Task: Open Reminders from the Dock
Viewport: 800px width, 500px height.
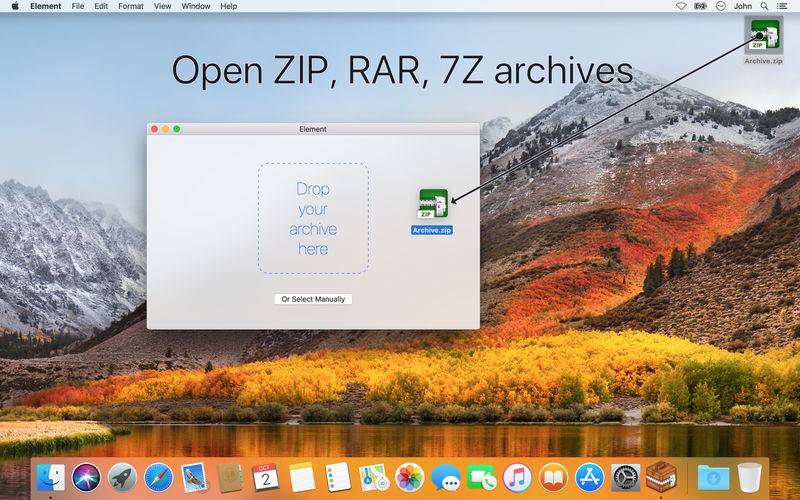Action: click(x=338, y=478)
